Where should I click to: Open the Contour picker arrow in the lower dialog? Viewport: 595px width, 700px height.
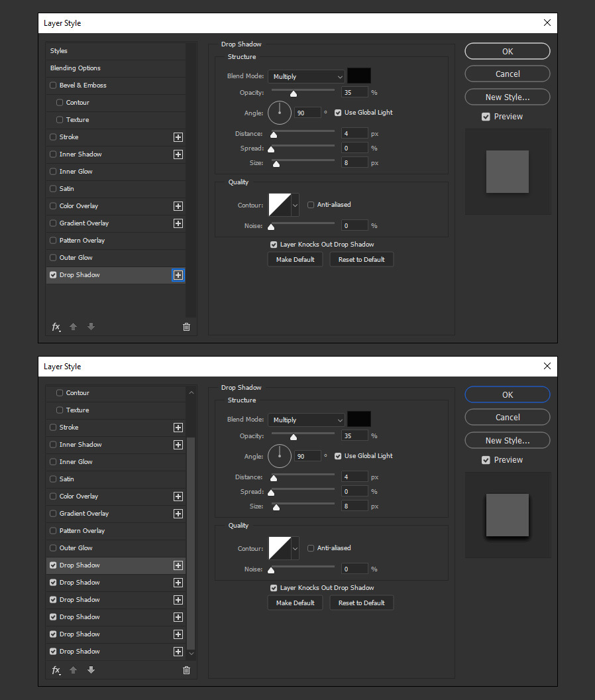pos(295,549)
